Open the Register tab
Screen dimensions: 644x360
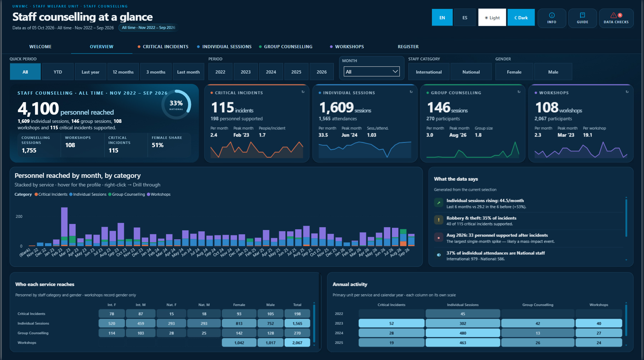click(x=408, y=47)
